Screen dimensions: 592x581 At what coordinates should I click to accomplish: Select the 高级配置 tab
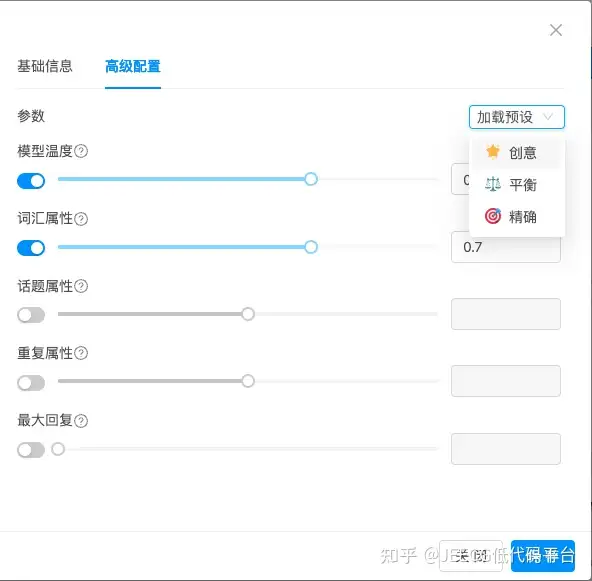coord(133,66)
